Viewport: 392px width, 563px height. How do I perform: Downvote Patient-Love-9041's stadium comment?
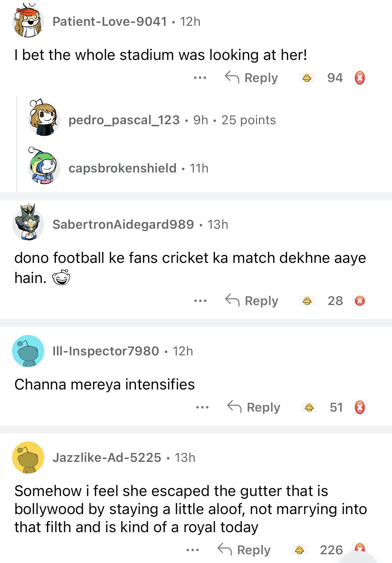tap(360, 78)
